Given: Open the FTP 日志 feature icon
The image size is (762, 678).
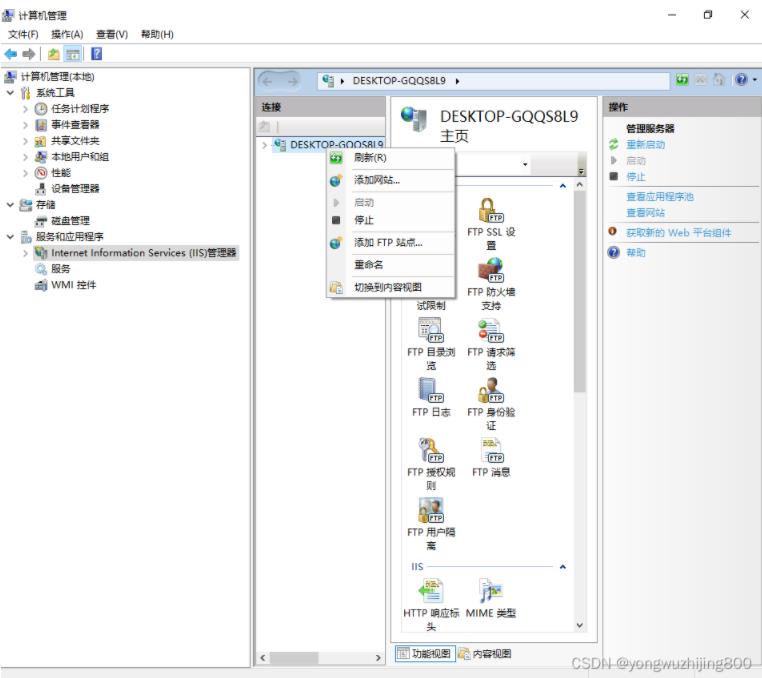Looking at the screenshot, I should pos(431,398).
